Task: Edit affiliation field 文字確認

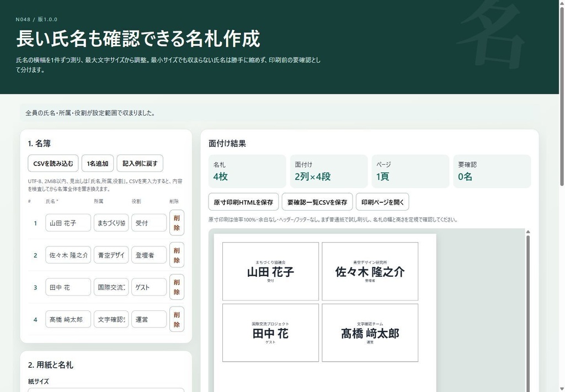Action: (x=111, y=319)
